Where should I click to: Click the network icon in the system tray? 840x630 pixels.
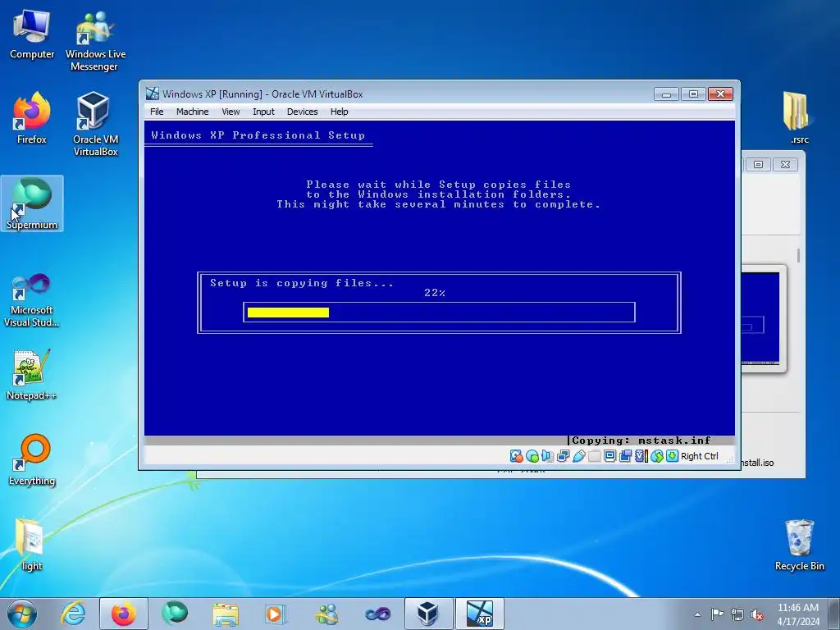737,614
